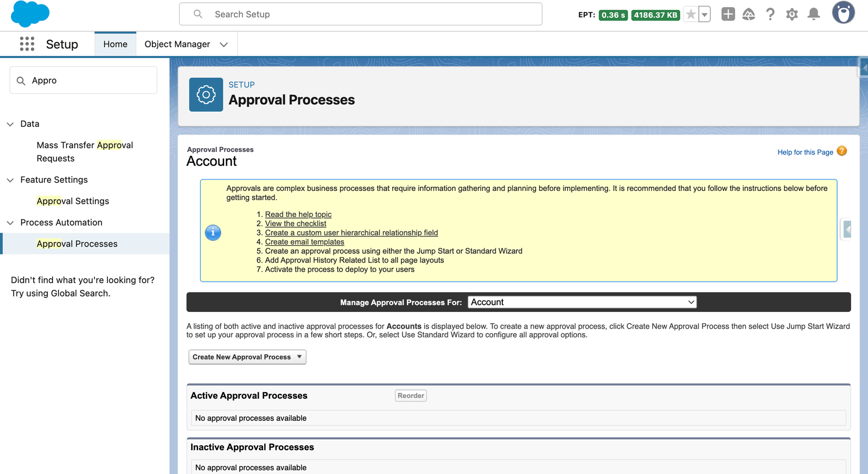Open the help question mark icon

click(770, 14)
